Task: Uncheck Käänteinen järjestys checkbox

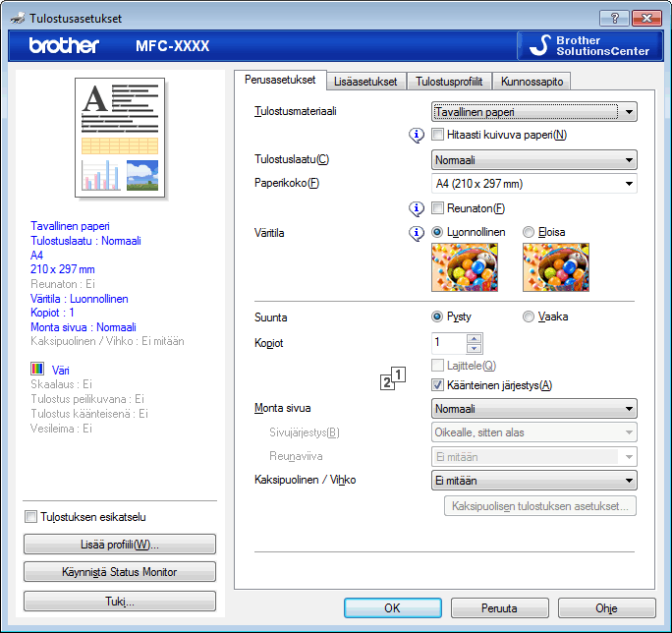Action: click(437, 384)
